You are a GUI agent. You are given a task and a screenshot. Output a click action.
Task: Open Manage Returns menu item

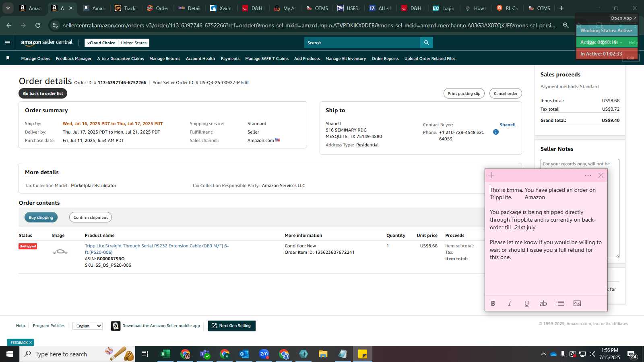[165, 59]
